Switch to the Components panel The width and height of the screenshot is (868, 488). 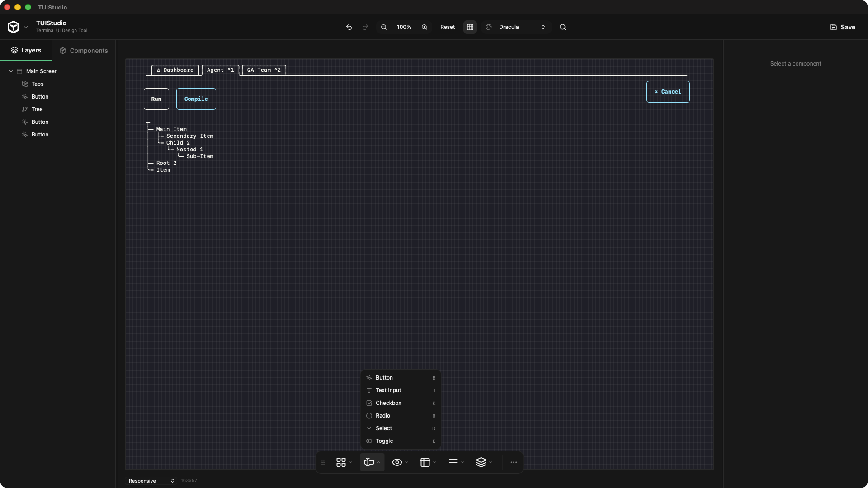pos(84,50)
